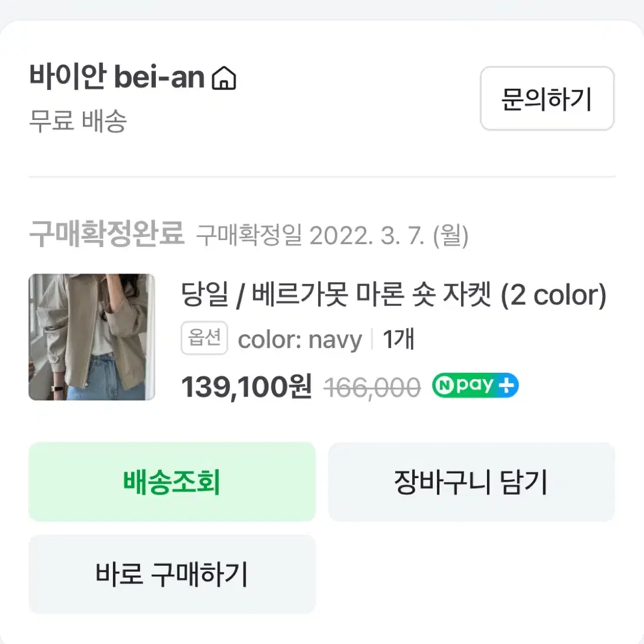Screen dimensions: 644x644
Task: Click the crossed-out original price 166,000
Action: [372, 386]
